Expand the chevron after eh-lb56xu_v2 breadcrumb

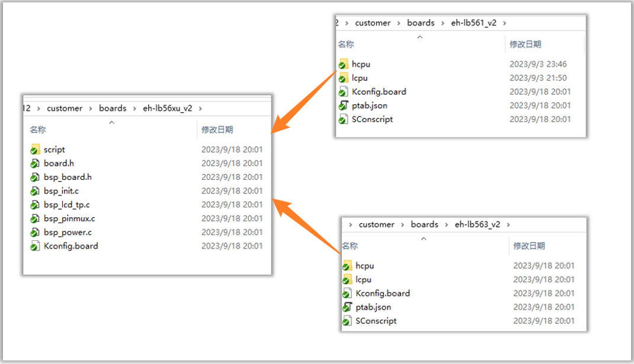click(x=200, y=108)
